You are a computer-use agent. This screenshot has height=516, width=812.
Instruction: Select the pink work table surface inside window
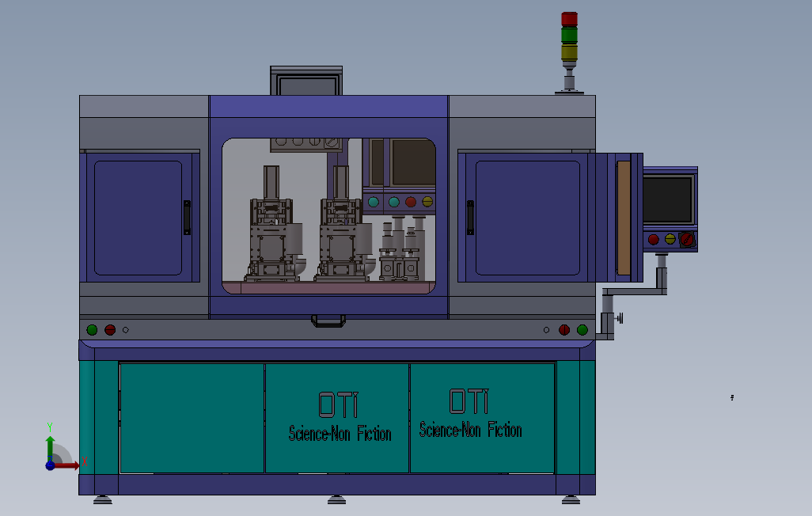click(x=329, y=287)
